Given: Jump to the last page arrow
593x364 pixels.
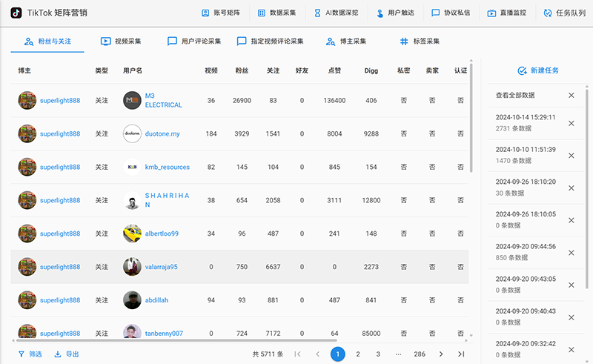Looking at the screenshot, I should (x=461, y=354).
